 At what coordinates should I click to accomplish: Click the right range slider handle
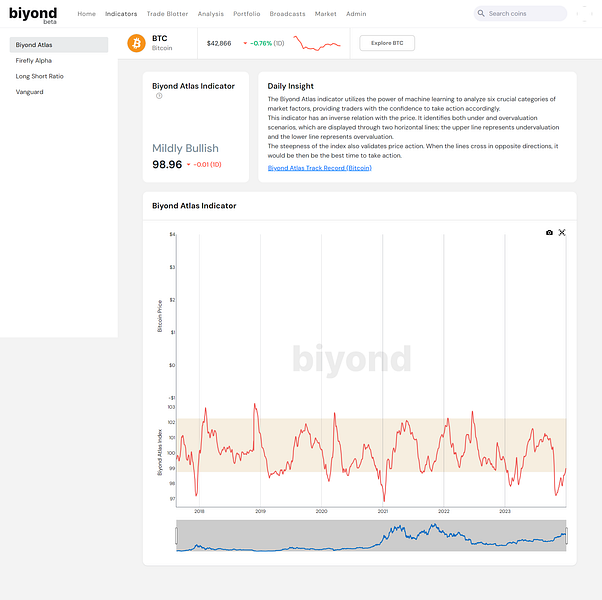coord(566,536)
